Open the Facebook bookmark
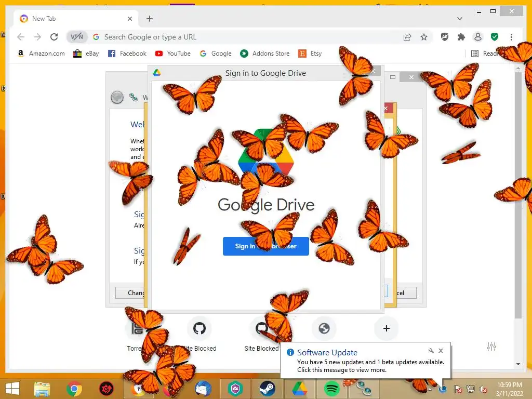532x399 pixels. click(127, 54)
